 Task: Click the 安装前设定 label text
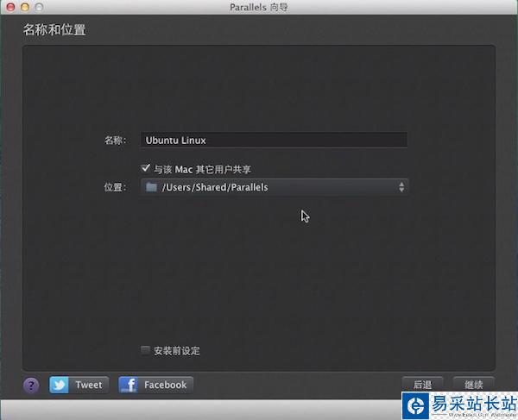tap(177, 351)
